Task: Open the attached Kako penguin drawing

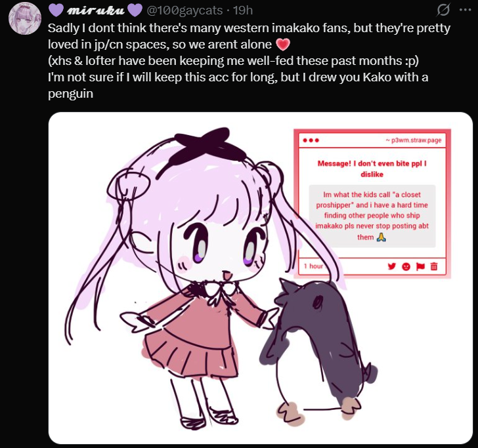Action: coord(260,277)
